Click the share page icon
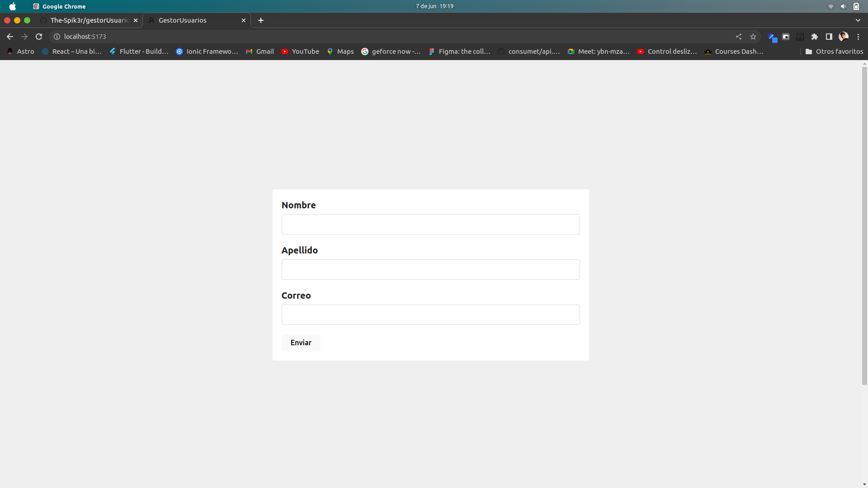This screenshot has width=868, height=488. coord(739,37)
